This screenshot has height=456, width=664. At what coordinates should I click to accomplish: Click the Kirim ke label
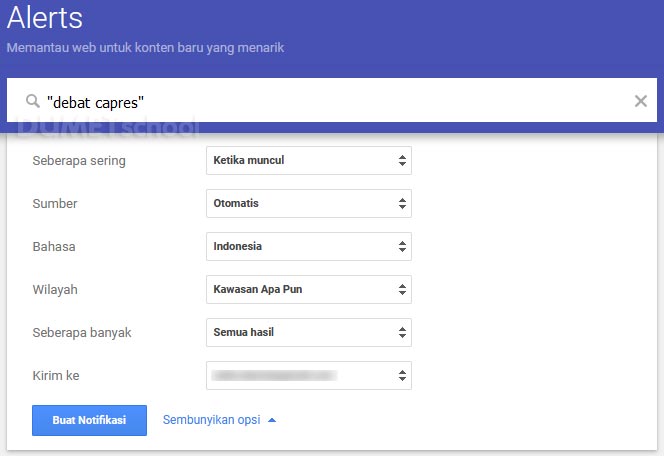pos(56,376)
